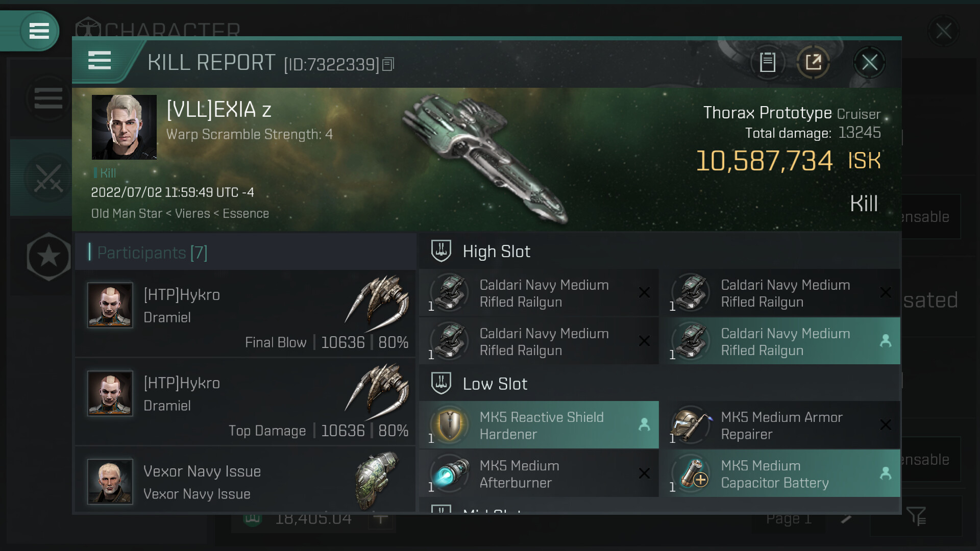Image resolution: width=980 pixels, height=551 pixels.
Task: Collapse the Low Slot section
Action: pos(441,384)
